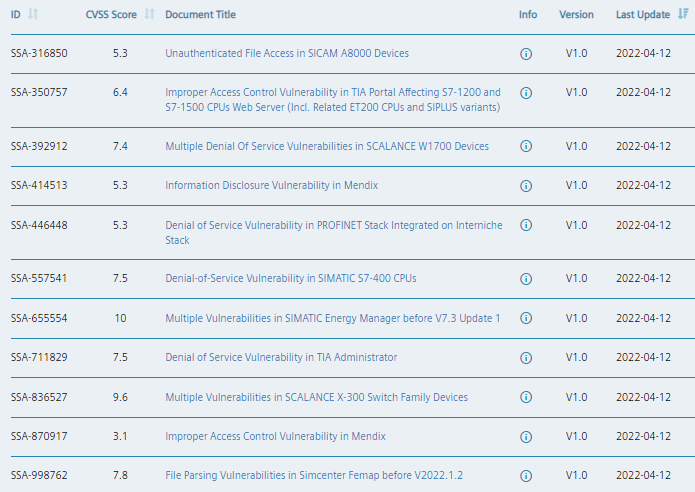This screenshot has width=695, height=492.
Task: Open info icon for SSA-350757
Action: tap(526, 93)
